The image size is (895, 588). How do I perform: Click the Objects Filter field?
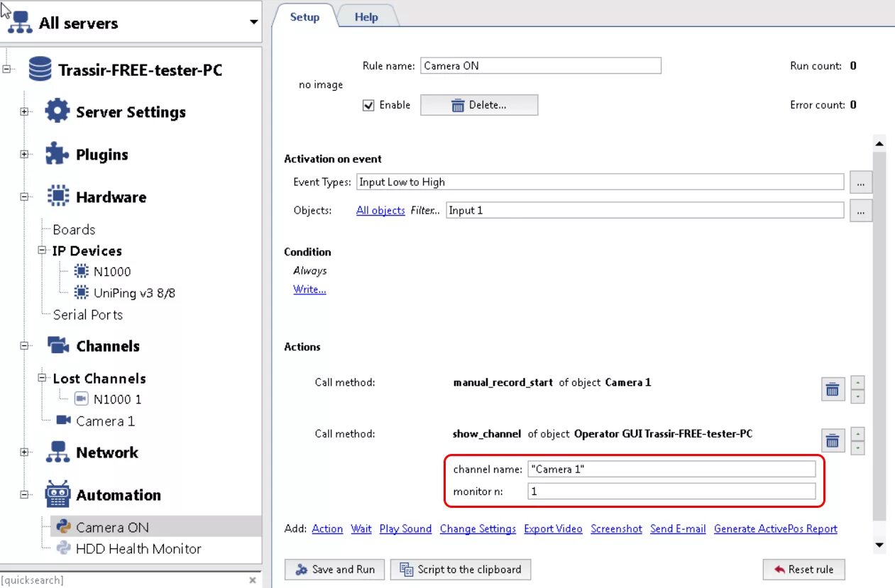[x=645, y=210]
